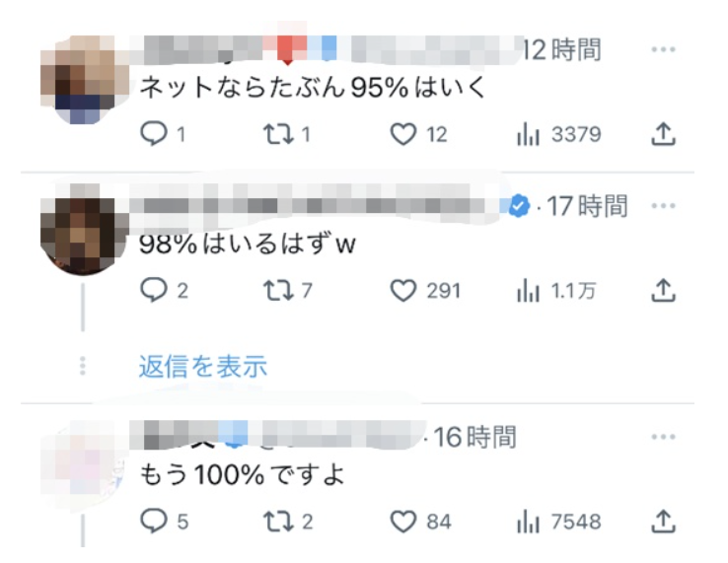Image resolution: width=728 pixels, height=563 pixels.
Task: View analytics showing 7548 views
Action: tap(558, 521)
